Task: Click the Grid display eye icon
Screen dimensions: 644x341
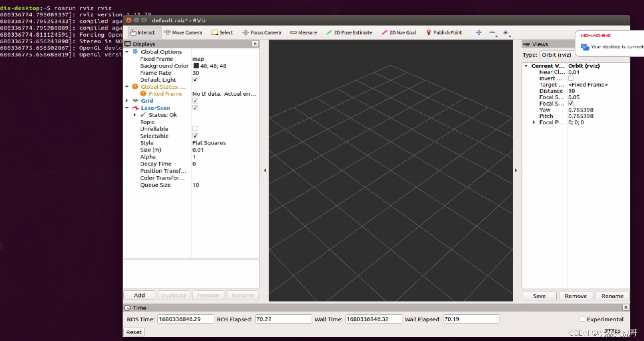Action: tap(135, 101)
